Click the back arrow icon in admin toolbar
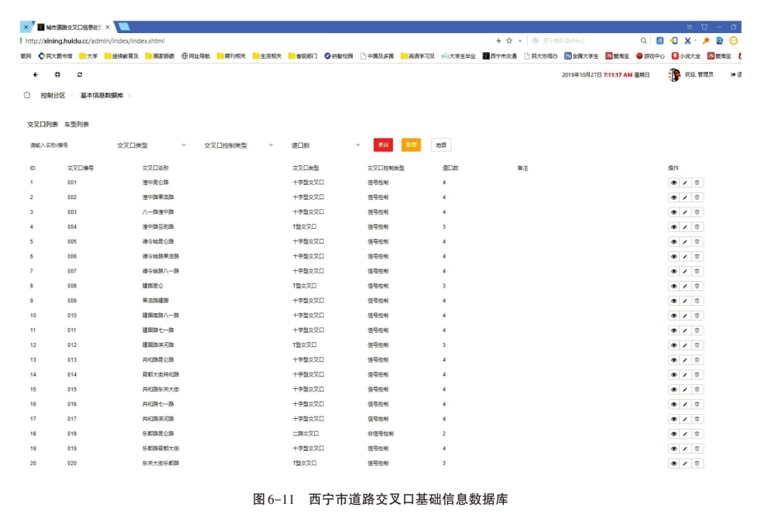 pos(36,74)
